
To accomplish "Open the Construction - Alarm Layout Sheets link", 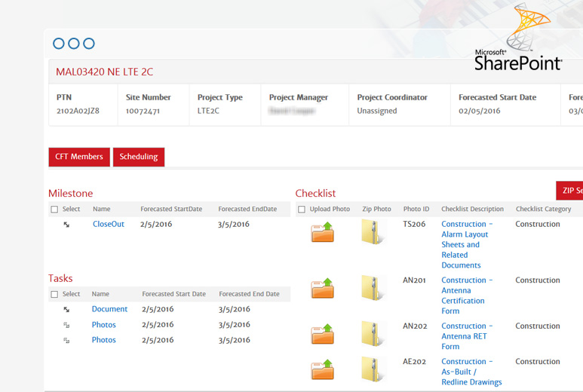I will point(467,244).
